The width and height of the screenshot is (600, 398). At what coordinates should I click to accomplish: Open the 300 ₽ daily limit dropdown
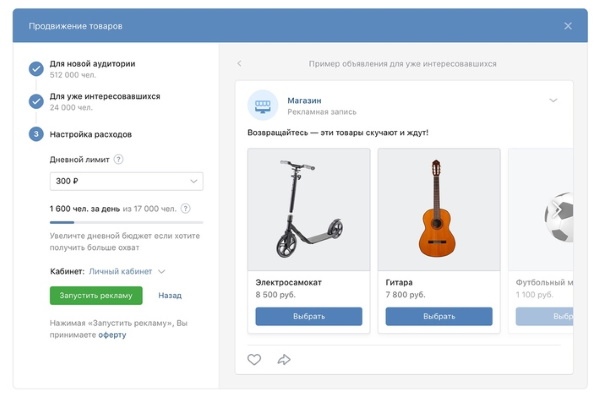(x=126, y=181)
